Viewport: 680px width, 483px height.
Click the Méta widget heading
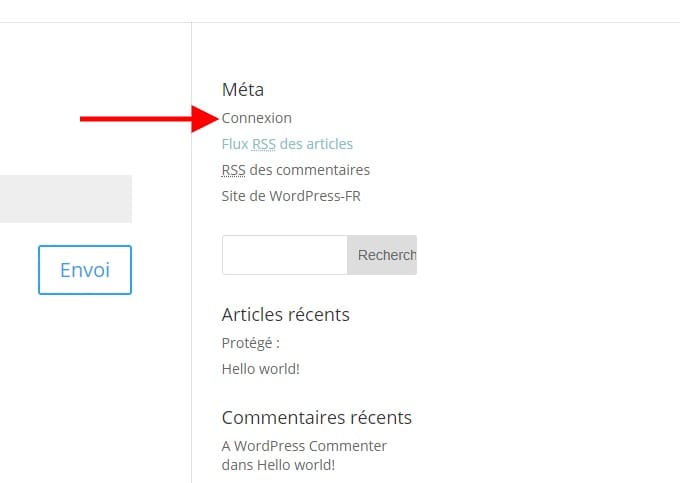[x=243, y=90]
